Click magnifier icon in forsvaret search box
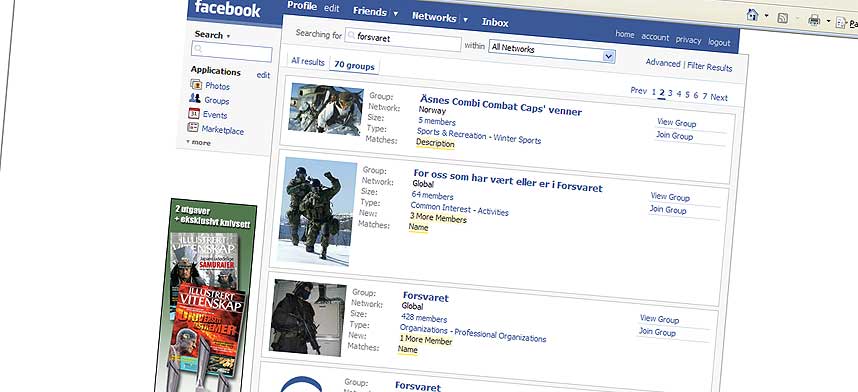This screenshot has height=392, width=858. [x=351, y=37]
